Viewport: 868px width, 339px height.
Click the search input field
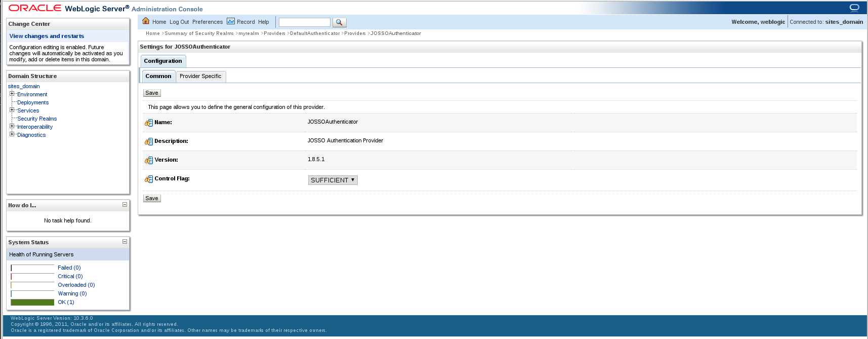(x=305, y=22)
